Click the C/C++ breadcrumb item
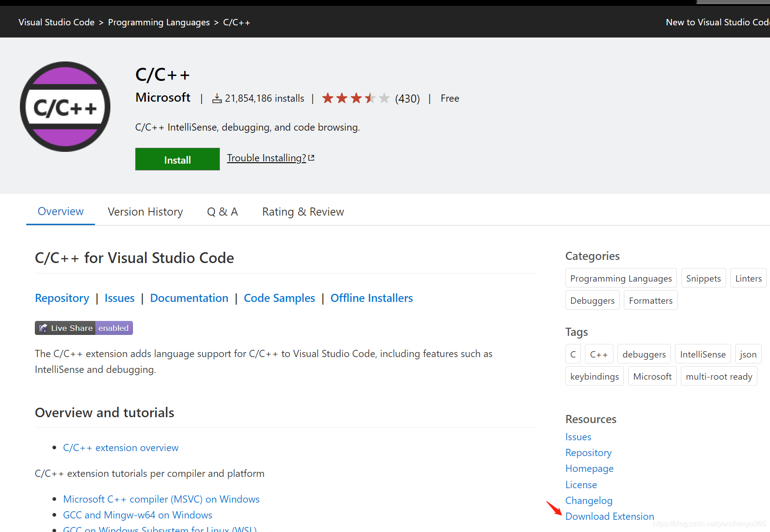Screen dimensions: 770x532 click(x=236, y=22)
